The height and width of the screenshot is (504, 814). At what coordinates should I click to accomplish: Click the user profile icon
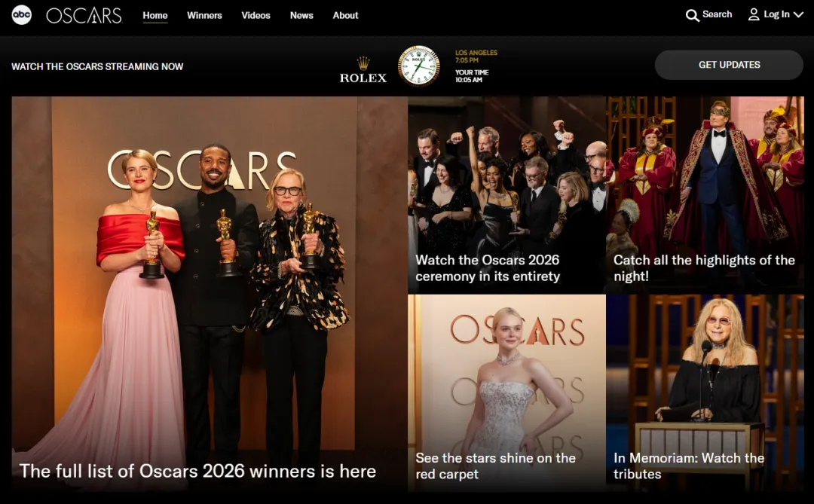tap(753, 14)
